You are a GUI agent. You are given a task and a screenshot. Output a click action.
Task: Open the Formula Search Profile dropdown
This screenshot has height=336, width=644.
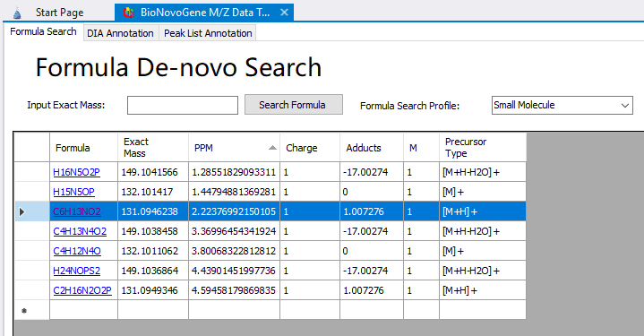562,105
